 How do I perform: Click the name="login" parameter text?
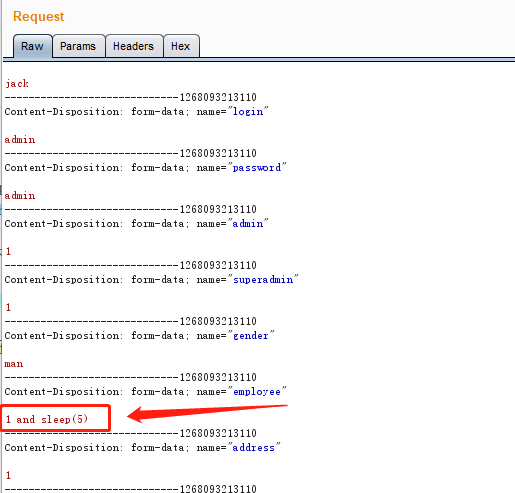(x=232, y=111)
